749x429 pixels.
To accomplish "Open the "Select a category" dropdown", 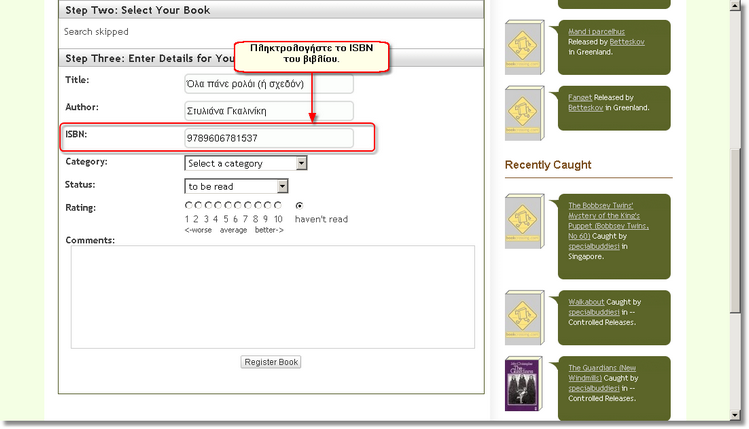I will [x=246, y=163].
